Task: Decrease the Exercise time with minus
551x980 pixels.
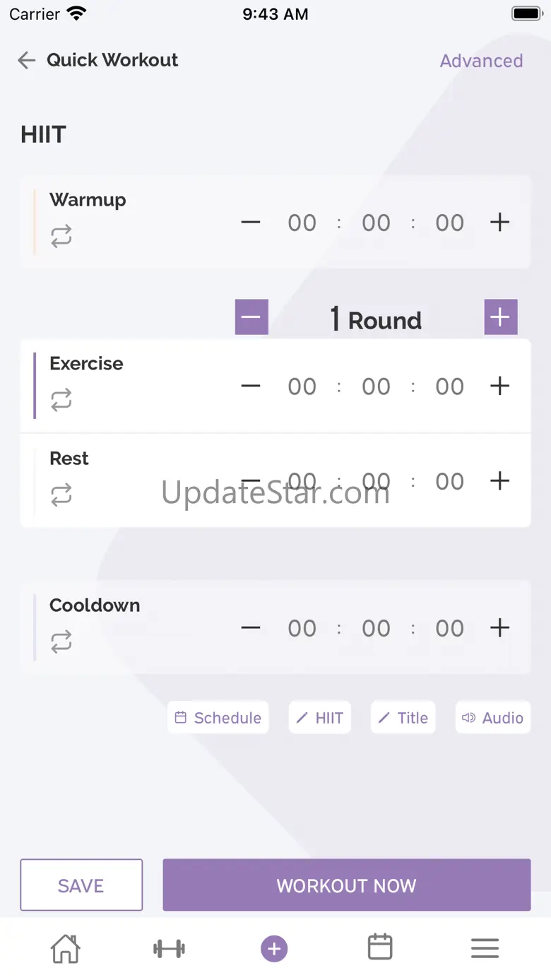Action: pyautogui.click(x=251, y=386)
